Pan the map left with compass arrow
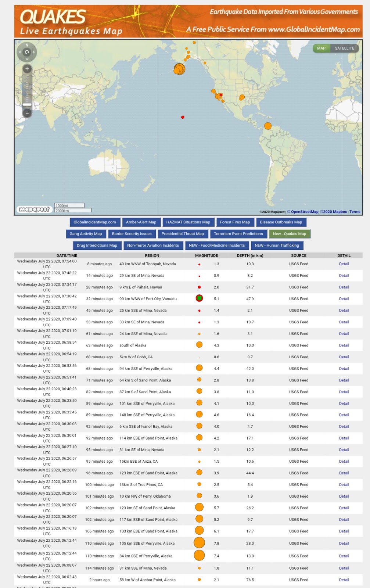This screenshot has width=370, height=588. pos(20,52)
